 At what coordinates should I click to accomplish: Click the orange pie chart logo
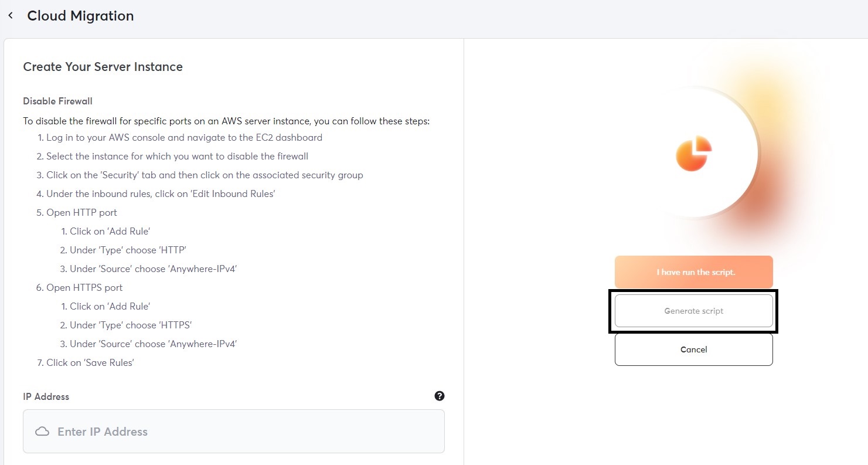tap(693, 153)
